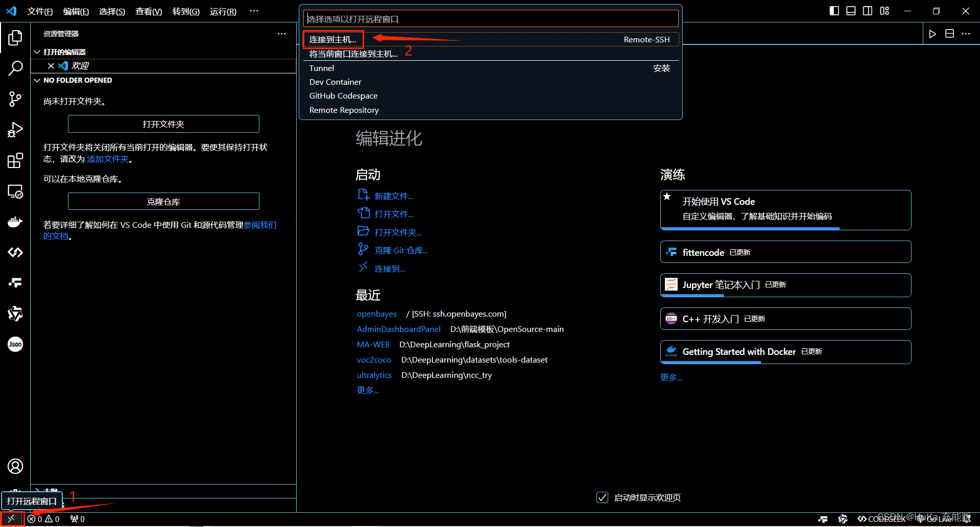The height and width of the screenshot is (527, 980).
Task: Open the recent AdminDashboardPanel folder
Action: (x=398, y=329)
